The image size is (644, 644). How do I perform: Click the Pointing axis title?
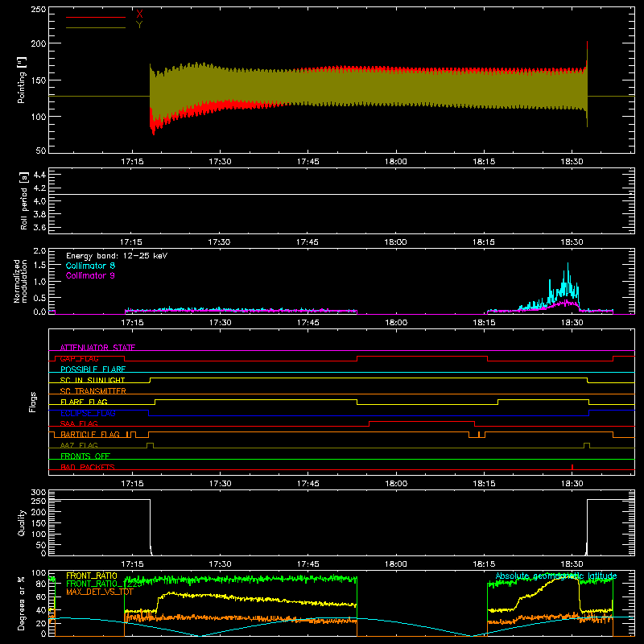22,80
